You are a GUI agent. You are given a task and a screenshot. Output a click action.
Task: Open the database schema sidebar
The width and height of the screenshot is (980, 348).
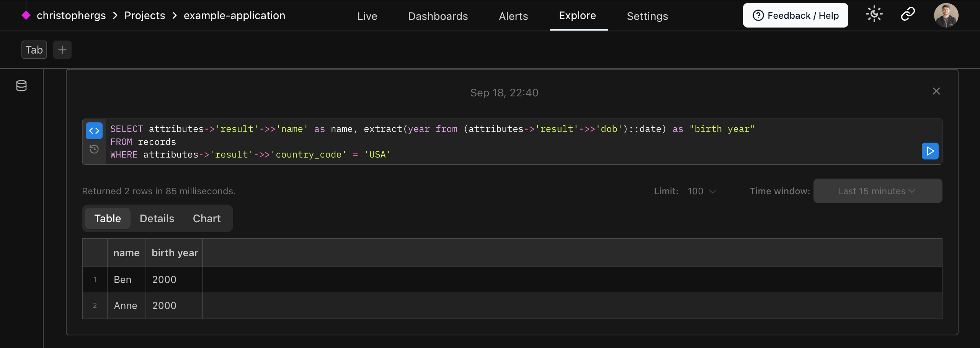click(x=21, y=85)
